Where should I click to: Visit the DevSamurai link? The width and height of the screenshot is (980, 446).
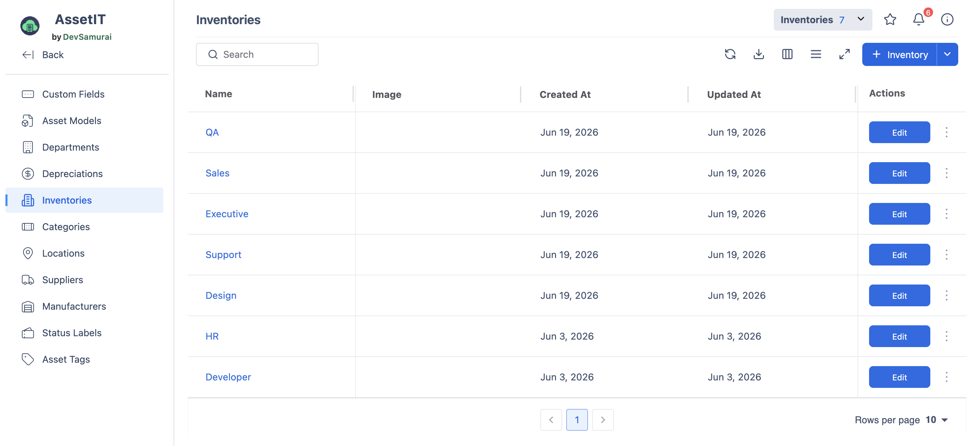pyautogui.click(x=87, y=37)
